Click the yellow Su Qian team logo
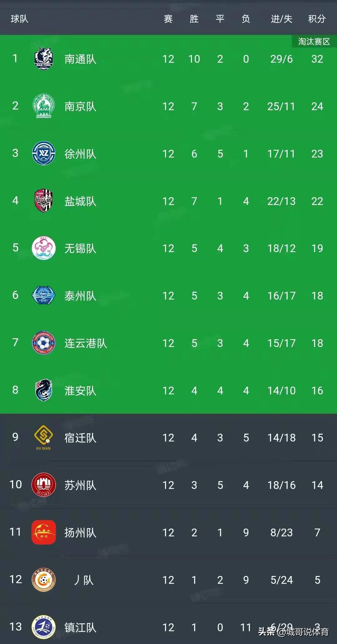The image size is (337, 644). click(44, 437)
